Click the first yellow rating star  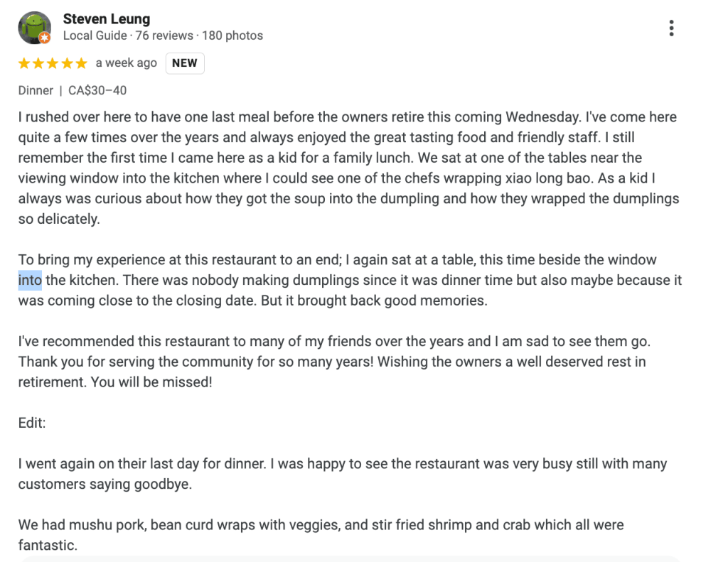point(24,63)
